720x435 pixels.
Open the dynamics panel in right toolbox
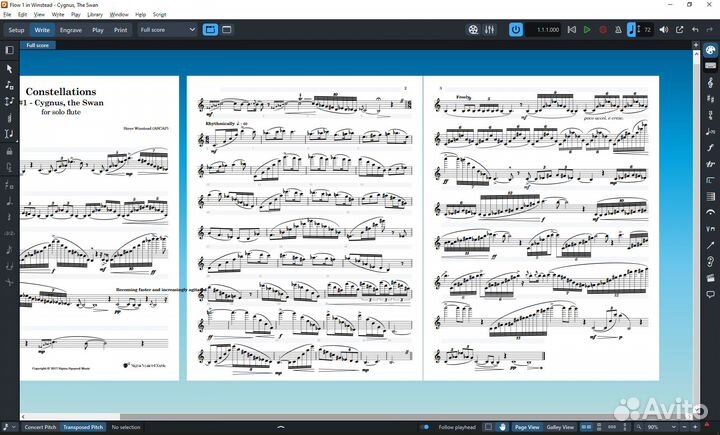pyautogui.click(x=710, y=147)
